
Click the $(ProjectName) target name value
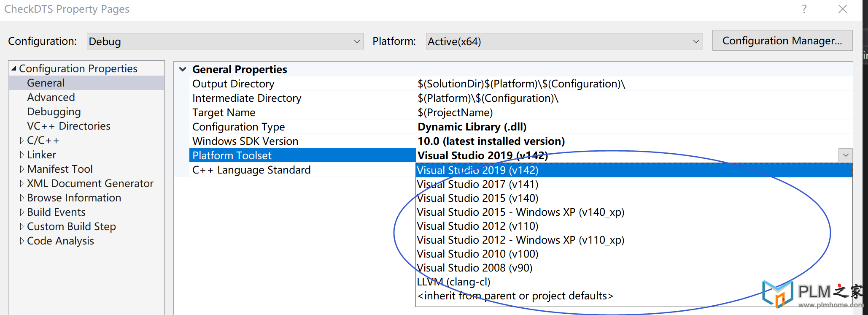click(455, 112)
